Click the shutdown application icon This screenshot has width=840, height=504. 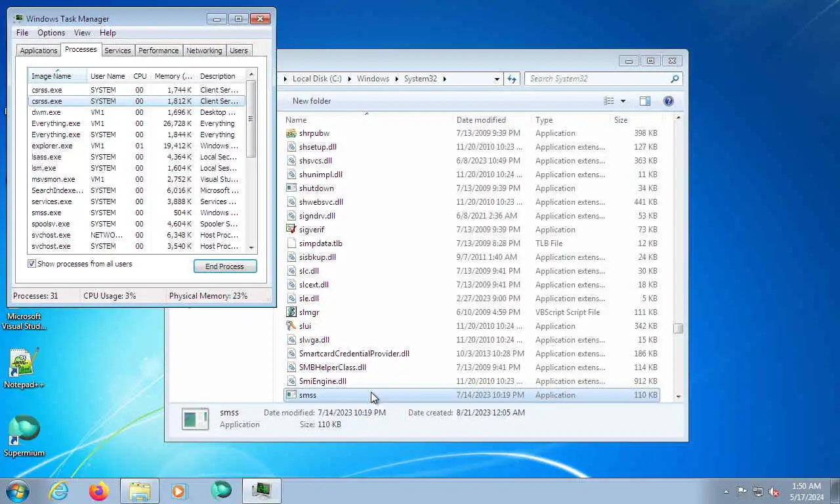point(292,188)
